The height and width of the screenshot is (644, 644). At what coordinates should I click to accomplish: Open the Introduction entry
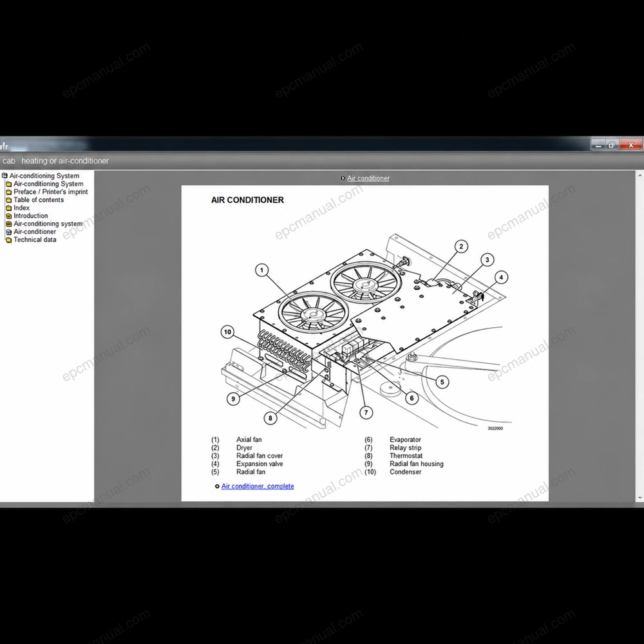click(30, 216)
